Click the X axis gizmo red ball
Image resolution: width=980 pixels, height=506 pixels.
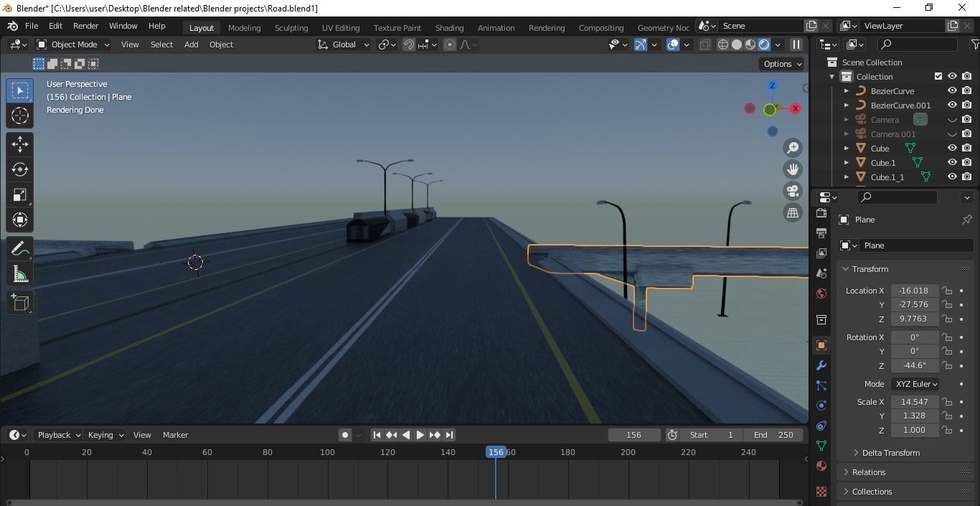pyautogui.click(x=795, y=108)
